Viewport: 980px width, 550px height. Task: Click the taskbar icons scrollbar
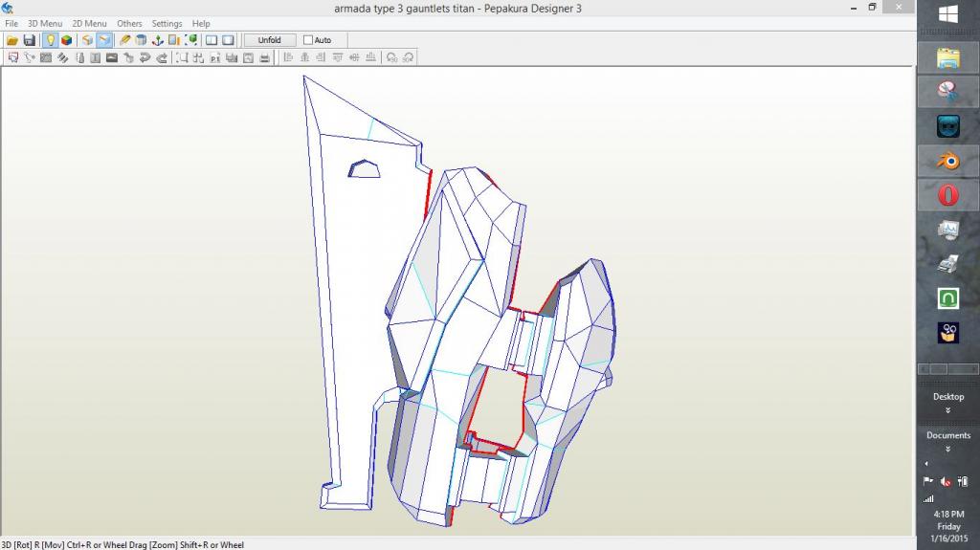point(948,369)
